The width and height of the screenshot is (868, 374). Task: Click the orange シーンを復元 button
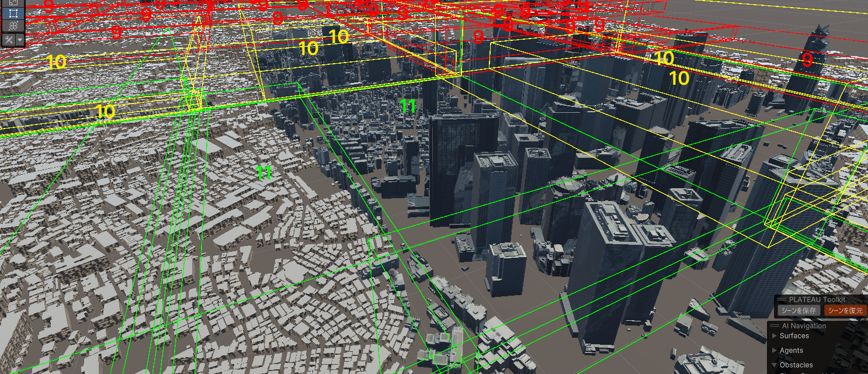[x=845, y=310]
